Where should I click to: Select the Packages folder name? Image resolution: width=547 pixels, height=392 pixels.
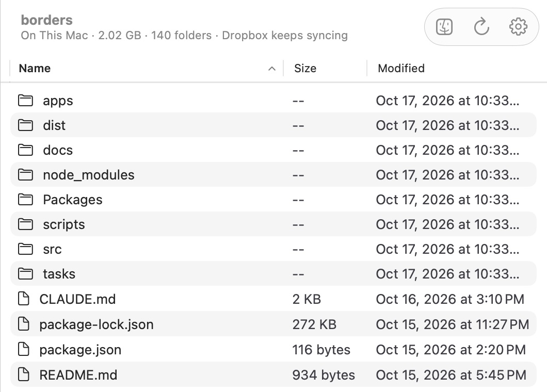tap(73, 200)
